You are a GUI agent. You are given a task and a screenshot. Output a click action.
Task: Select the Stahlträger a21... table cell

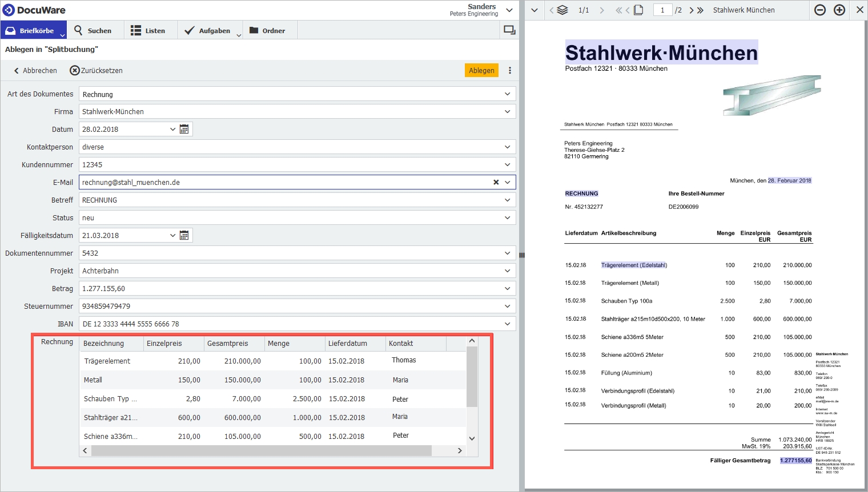(x=111, y=418)
